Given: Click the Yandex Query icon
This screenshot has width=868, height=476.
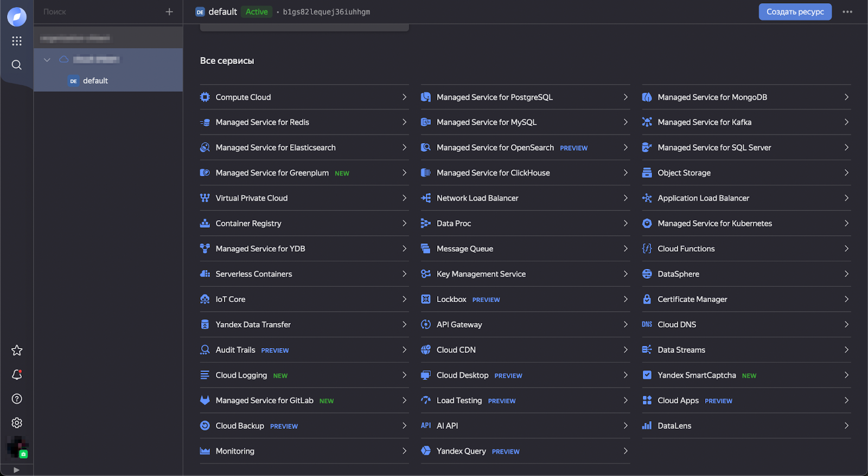Looking at the screenshot, I should (426, 451).
